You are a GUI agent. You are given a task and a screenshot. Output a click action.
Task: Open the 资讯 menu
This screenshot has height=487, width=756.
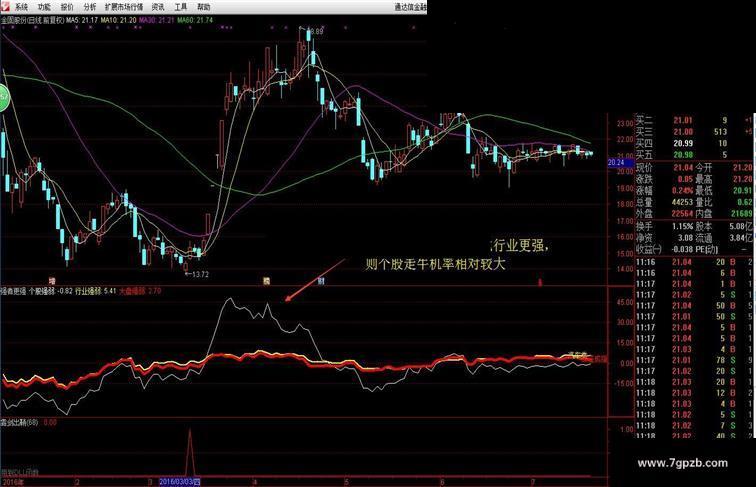158,7
